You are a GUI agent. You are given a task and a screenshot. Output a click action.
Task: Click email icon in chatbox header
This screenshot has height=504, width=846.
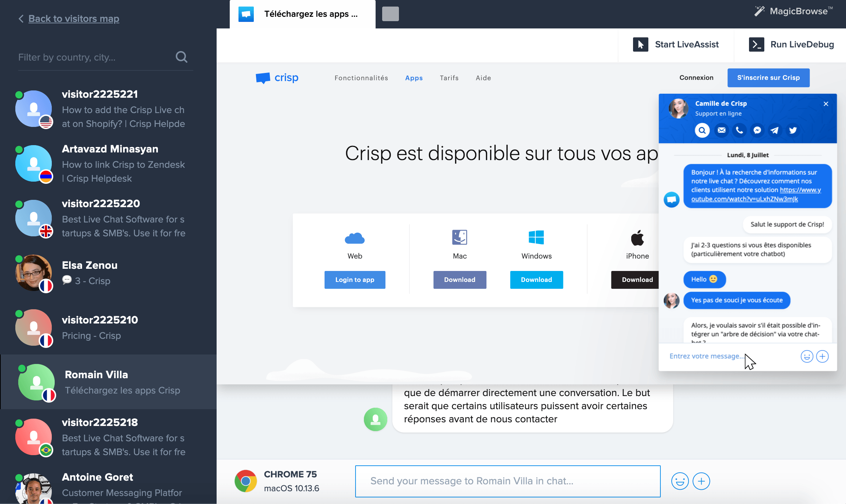pyautogui.click(x=721, y=130)
